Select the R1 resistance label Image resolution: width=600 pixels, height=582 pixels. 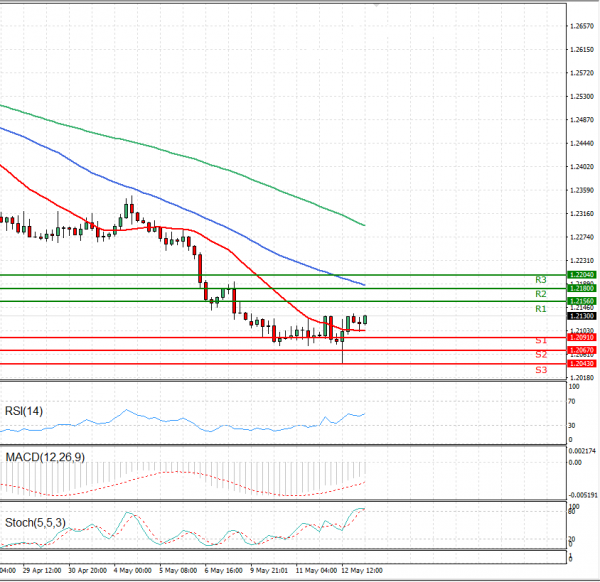541,309
